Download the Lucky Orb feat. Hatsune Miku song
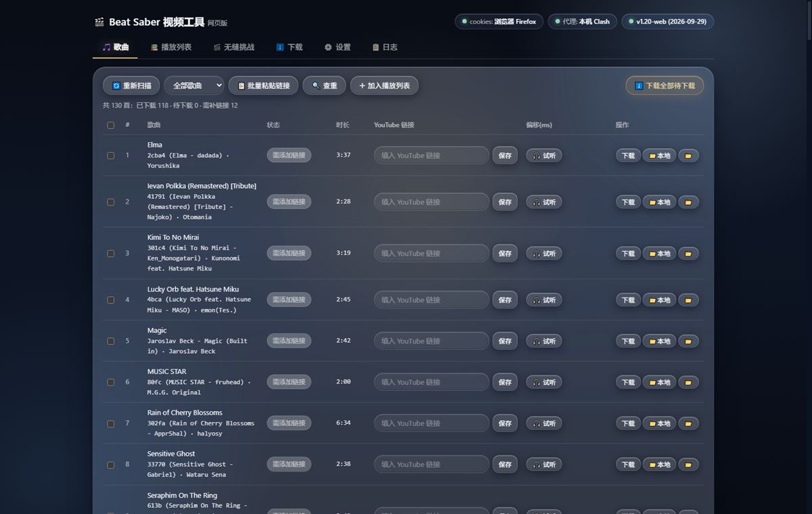This screenshot has height=514, width=812. (x=628, y=300)
